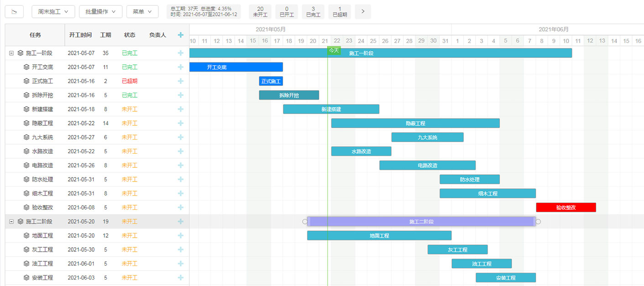Click the plus icon in the table header
Image resolution: width=644 pixels, height=286 pixels.
coord(180,35)
